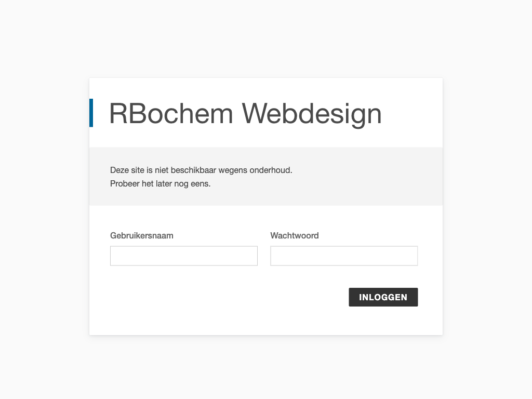Click the word 'wegens' in notice
This screenshot has width=532, height=399.
[x=233, y=170]
